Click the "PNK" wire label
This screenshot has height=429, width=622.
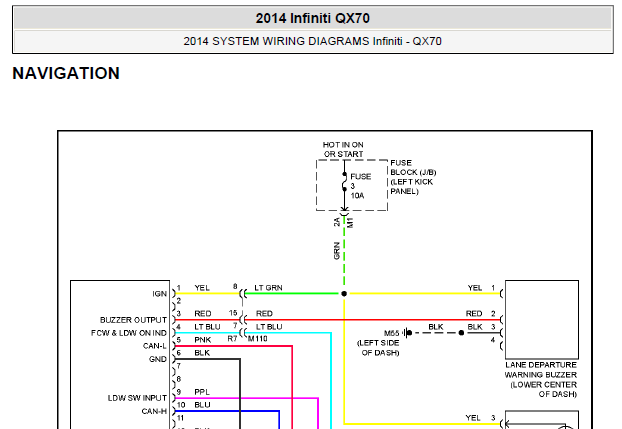click(x=203, y=340)
